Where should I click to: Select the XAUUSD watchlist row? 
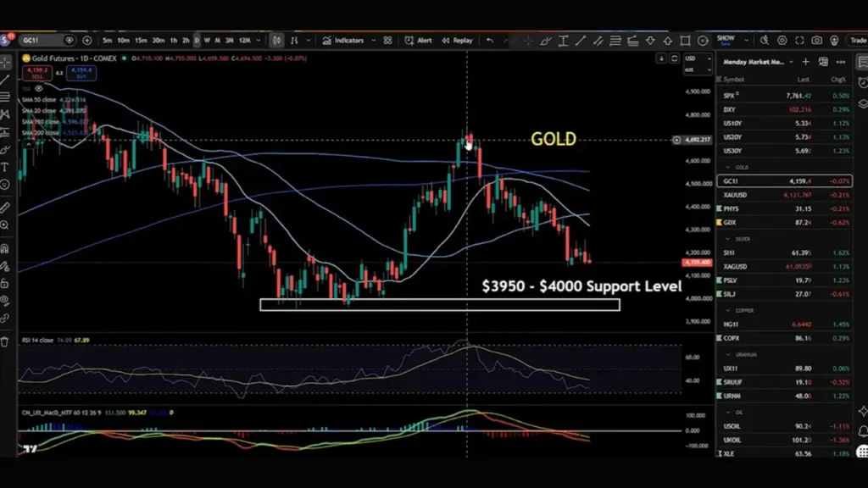pyautogui.click(x=784, y=195)
